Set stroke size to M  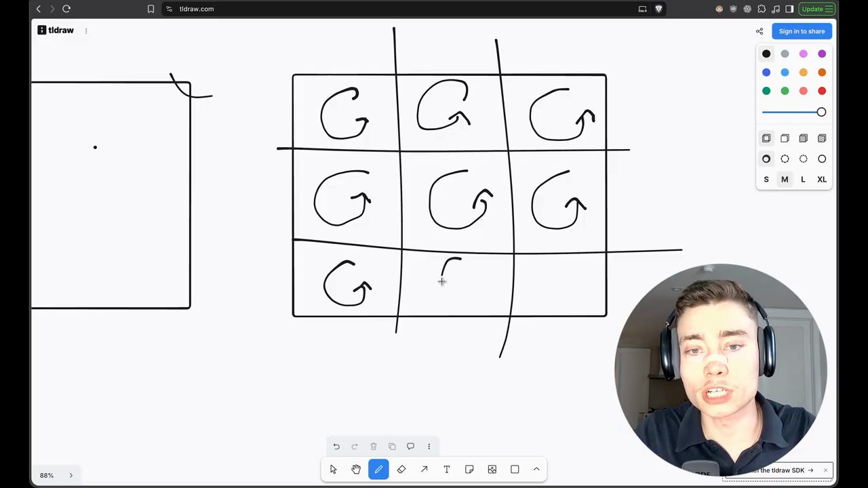pos(785,180)
